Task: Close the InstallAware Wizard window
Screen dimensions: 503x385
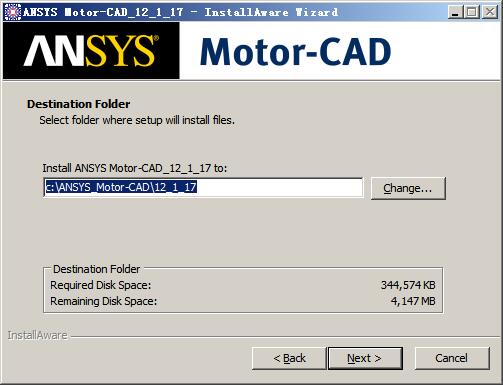Action: click(490, 12)
